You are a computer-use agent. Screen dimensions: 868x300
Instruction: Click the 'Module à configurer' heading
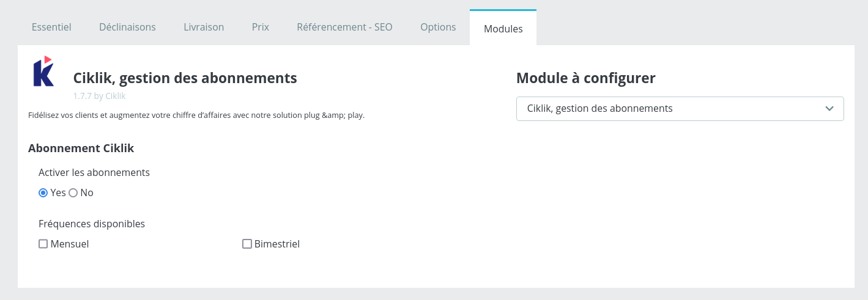pyautogui.click(x=586, y=78)
